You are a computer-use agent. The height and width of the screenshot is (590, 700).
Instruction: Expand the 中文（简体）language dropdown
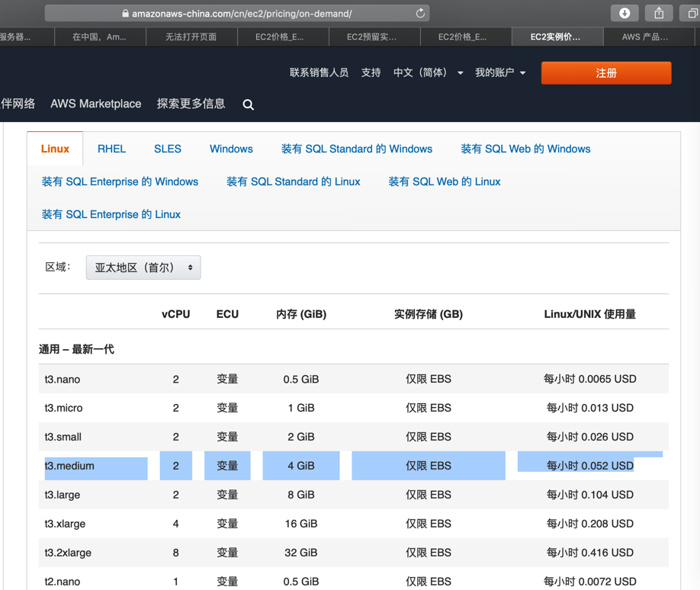428,72
